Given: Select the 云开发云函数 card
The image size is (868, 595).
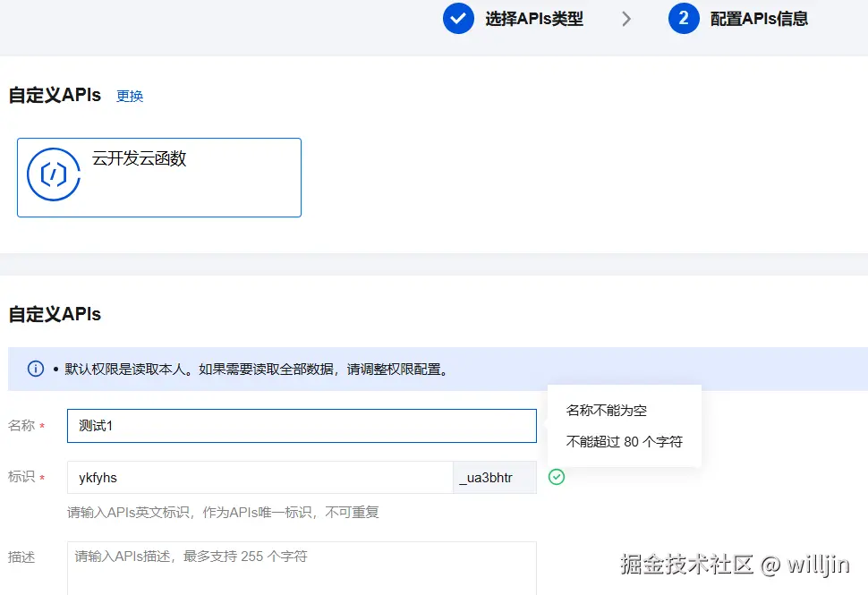Looking at the screenshot, I should 159,178.
